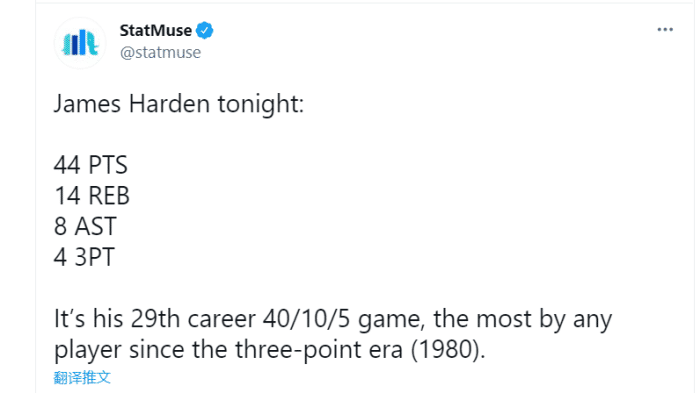Viewport: 700px width, 393px height.
Task: Click the word 'Harden' in the first line
Action: (x=169, y=104)
